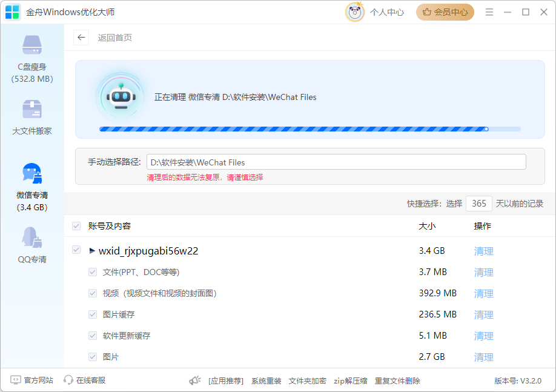Select the 微信专清 WeChat cleaner icon
Screen dimensions: 556x392
(32, 173)
